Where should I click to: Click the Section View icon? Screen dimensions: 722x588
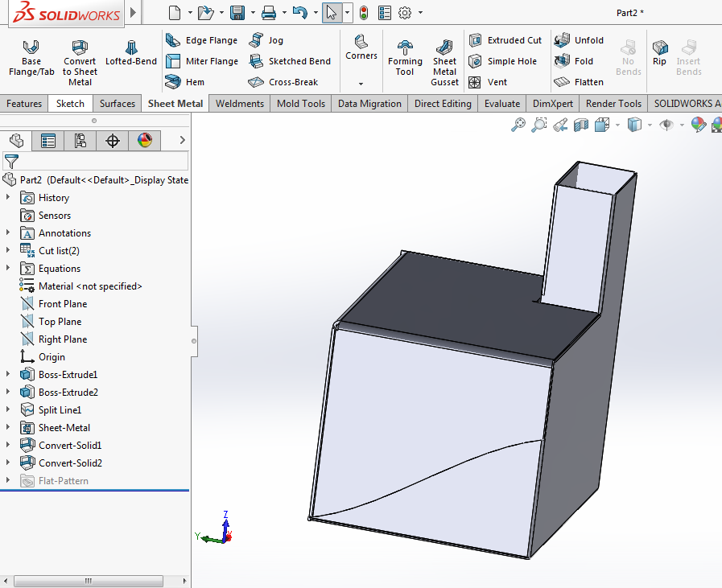click(x=581, y=125)
